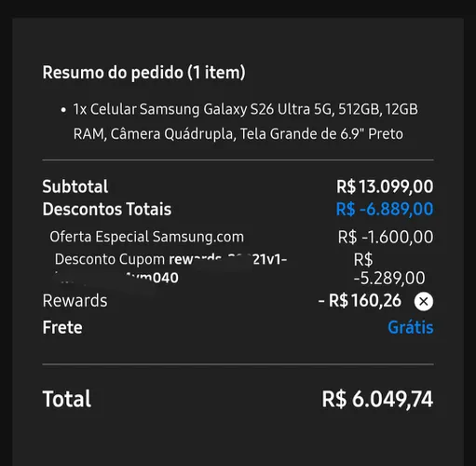Click the Frete label
Viewport: 476px width, 466px height.
click(x=62, y=327)
